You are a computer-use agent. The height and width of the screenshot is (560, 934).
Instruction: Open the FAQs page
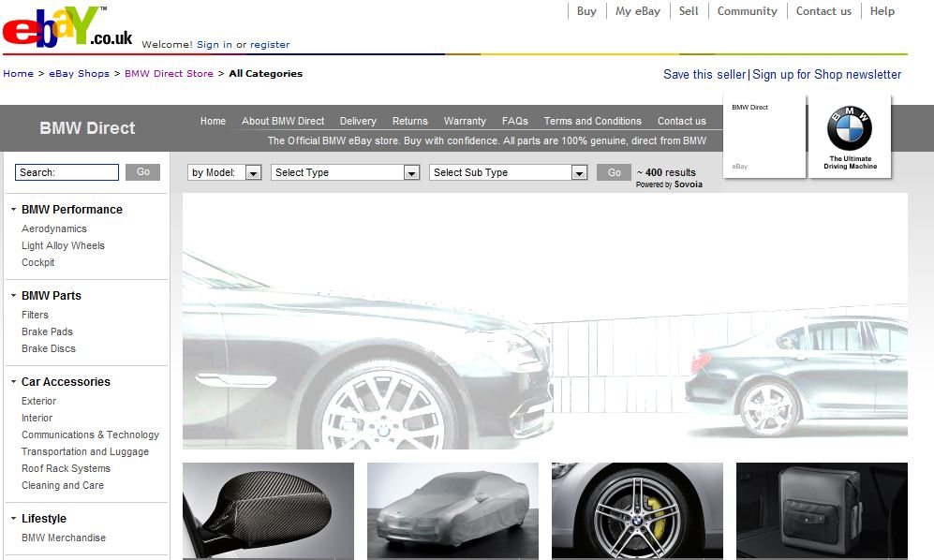coord(514,121)
